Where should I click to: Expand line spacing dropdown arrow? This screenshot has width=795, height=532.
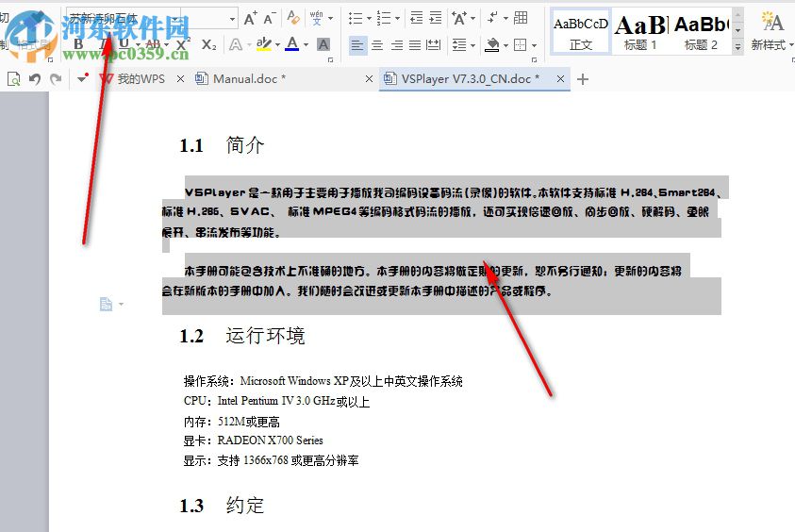pyautogui.click(x=473, y=45)
